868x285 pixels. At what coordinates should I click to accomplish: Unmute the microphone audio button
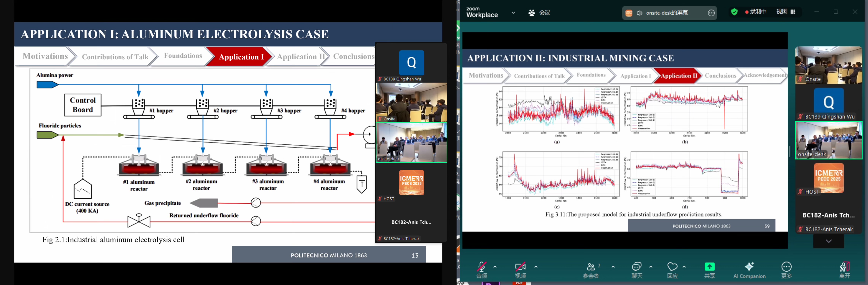(x=481, y=267)
